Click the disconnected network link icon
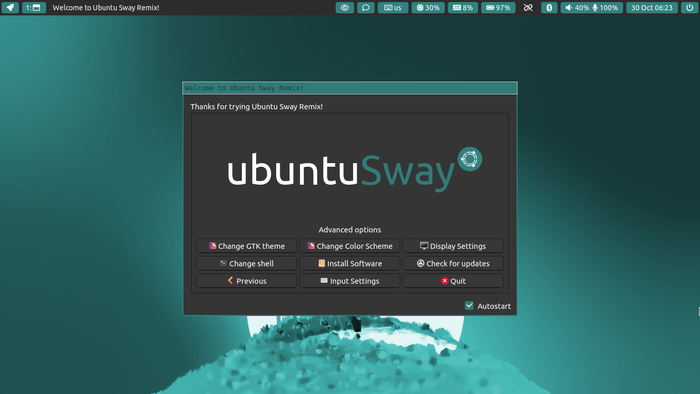The width and height of the screenshot is (700, 394). pyautogui.click(x=528, y=8)
